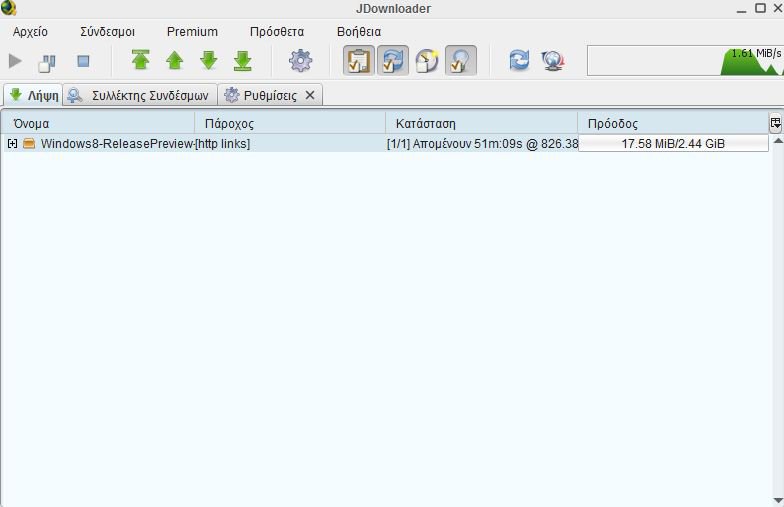
Task: Click the scrollbar up arrow
Action: 778,141
